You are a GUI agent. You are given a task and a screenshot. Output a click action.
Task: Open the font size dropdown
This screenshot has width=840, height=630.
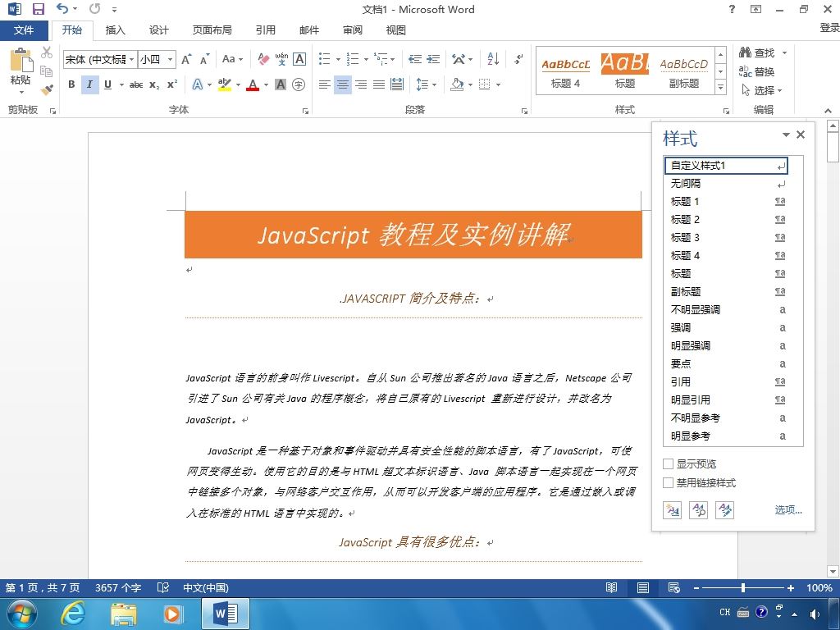tap(170, 59)
